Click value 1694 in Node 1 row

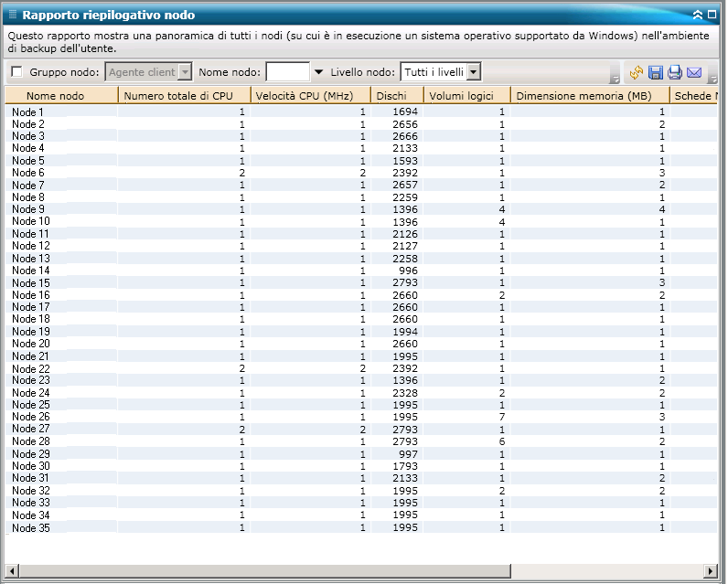pos(405,111)
